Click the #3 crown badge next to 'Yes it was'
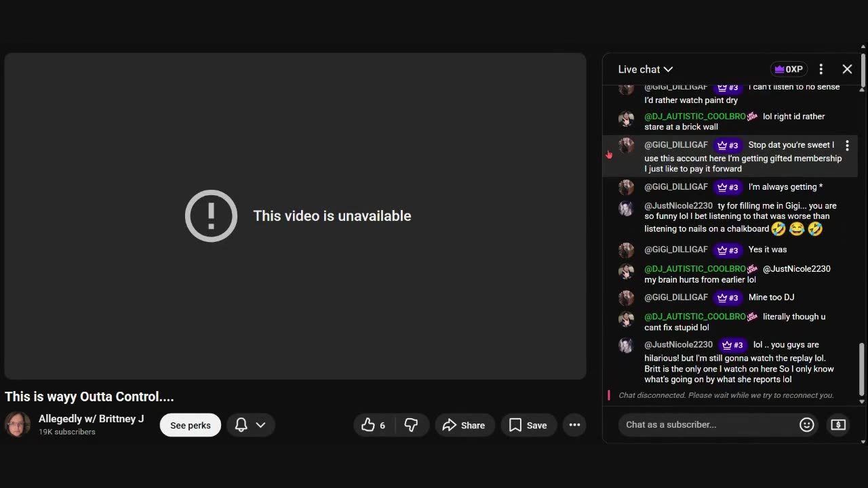868x488 pixels. click(728, 250)
